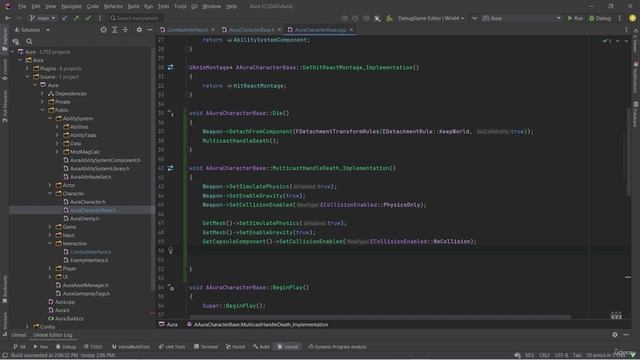
Task: Click the Search everywhere field
Action: click(136, 18)
